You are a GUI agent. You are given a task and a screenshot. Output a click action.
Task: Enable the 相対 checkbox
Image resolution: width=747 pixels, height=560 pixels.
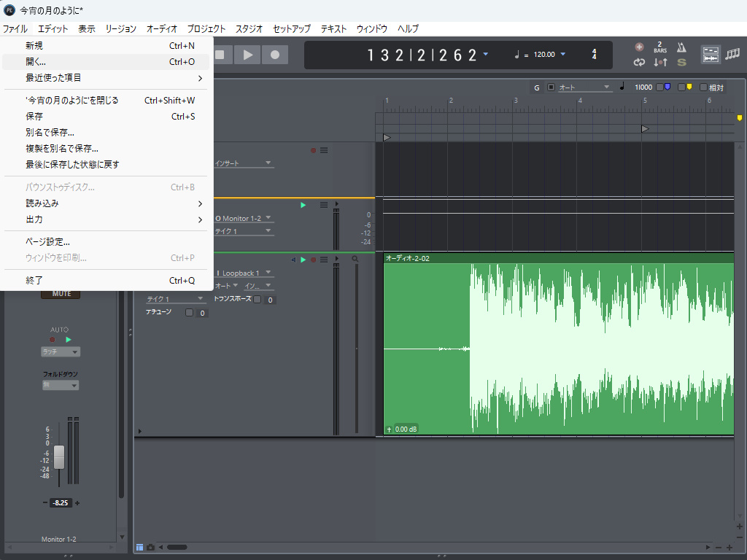(703, 87)
